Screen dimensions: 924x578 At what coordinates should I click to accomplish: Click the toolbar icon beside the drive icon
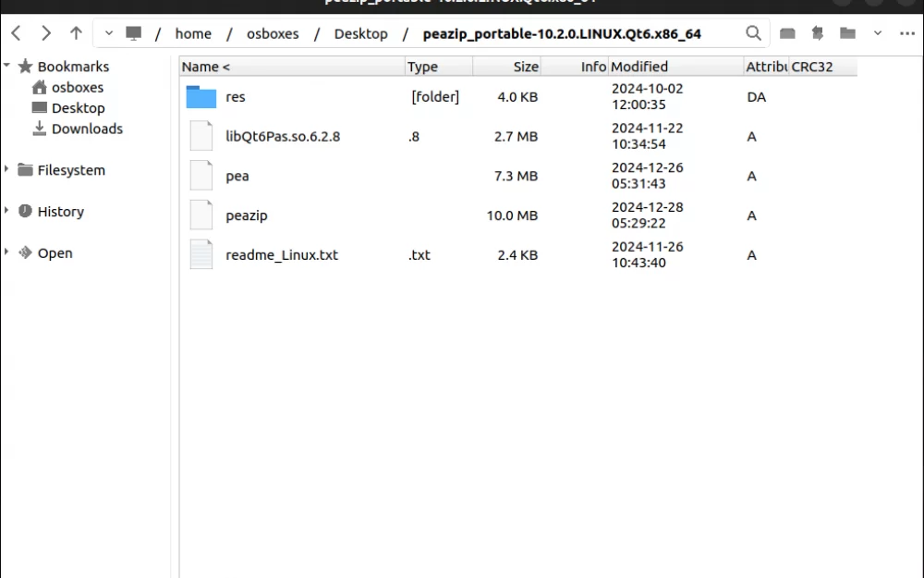point(818,33)
